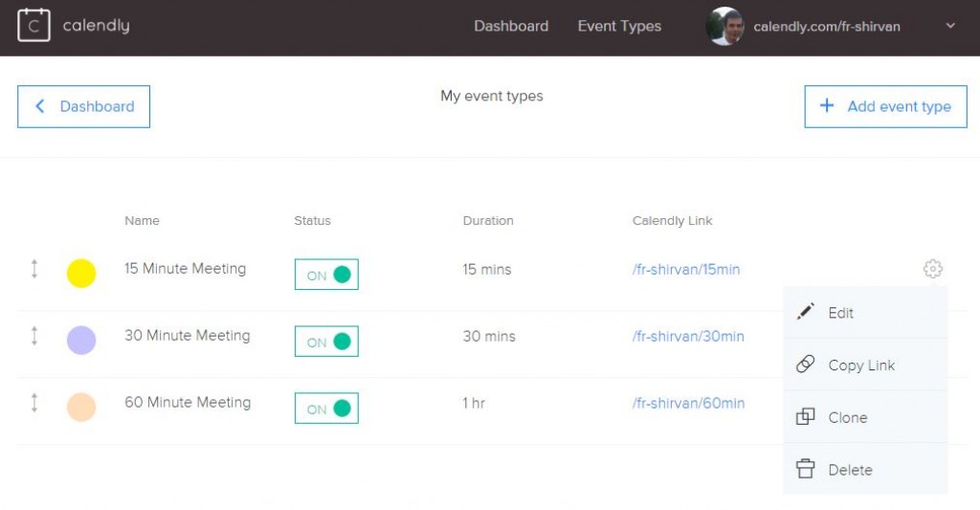This screenshot has width=980, height=510.
Task: Click the lavender color dot for 30 Minute Meeting
Action: (81, 340)
